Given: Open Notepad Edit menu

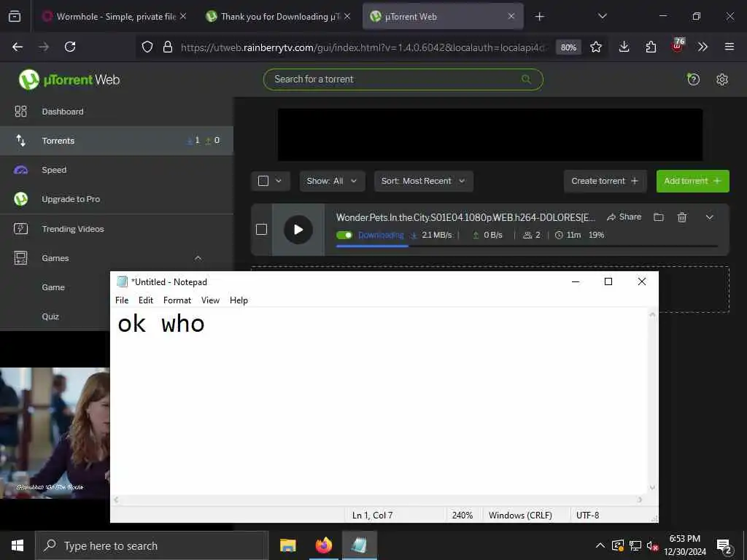Looking at the screenshot, I should coord(146,300).
